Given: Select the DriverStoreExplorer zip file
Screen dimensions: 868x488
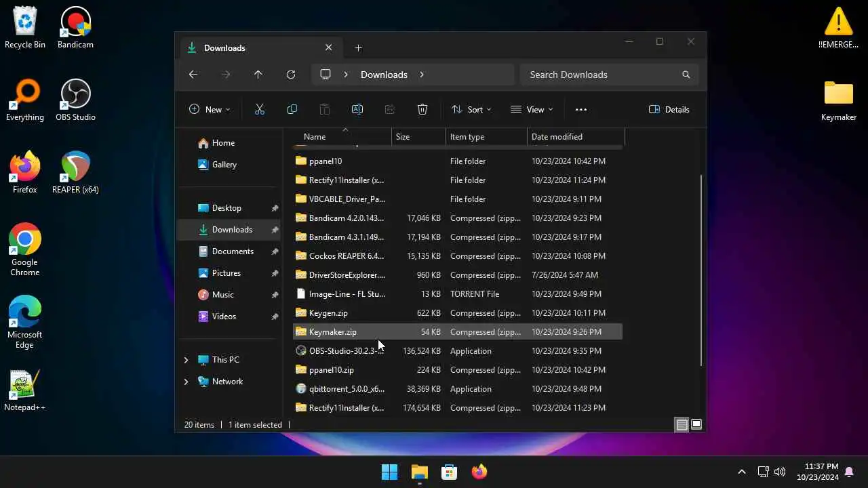Looking at the screenshot, I should 458,275.
